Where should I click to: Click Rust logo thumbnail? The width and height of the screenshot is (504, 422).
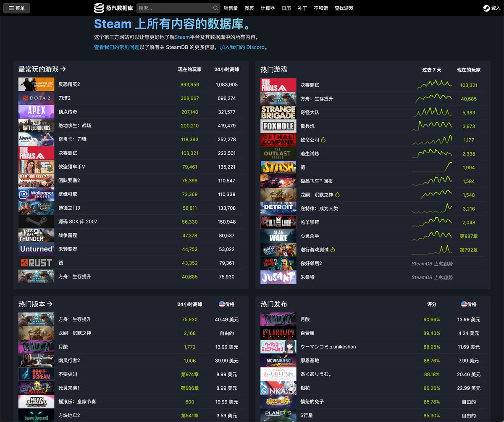click(x=37, y=263)
